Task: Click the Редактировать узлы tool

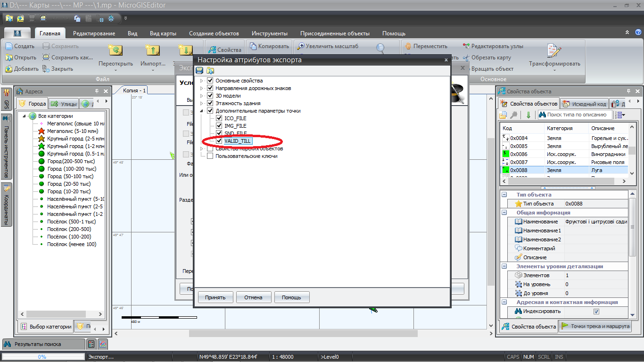Action: point(493,46)
